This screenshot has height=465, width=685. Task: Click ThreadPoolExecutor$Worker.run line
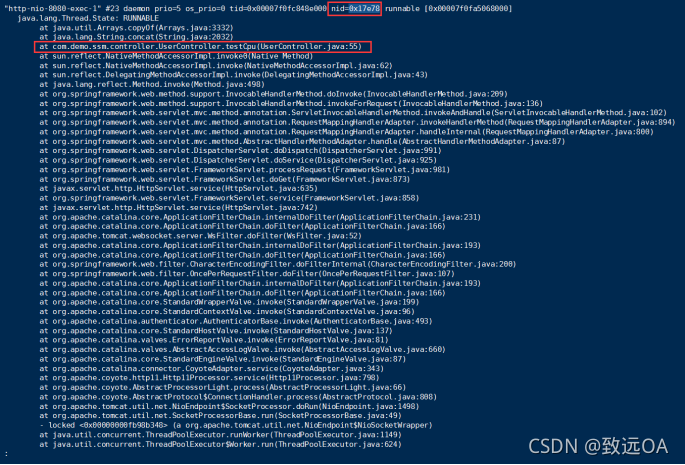[220, 444]
